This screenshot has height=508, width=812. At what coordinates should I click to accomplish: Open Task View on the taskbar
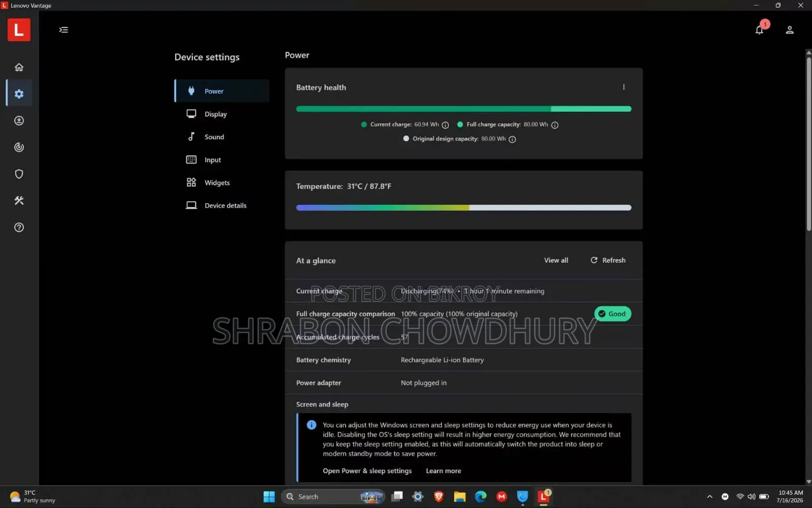point(397,496)
